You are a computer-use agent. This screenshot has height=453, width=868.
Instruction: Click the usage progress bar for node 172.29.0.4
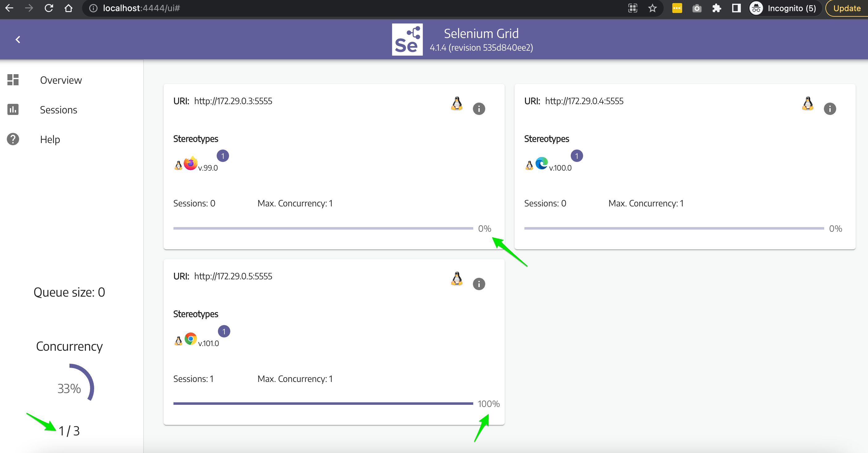click(x=674, y=228)
